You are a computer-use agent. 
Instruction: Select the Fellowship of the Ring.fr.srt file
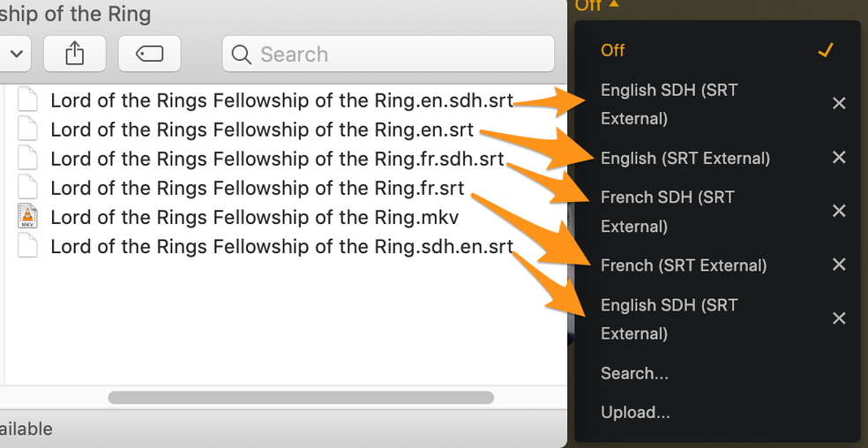pyautogui.click(x=257, y=188)
